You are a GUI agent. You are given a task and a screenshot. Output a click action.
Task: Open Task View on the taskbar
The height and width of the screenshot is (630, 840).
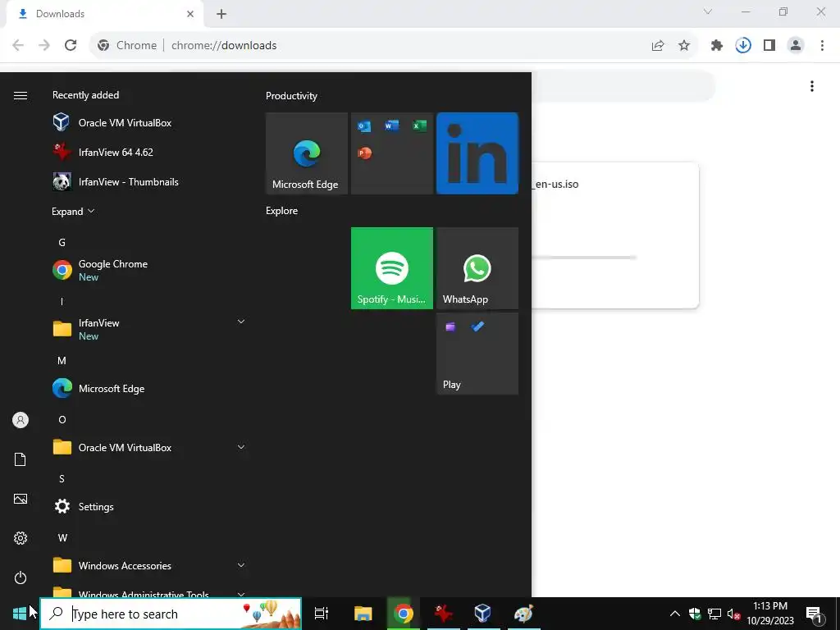coord(322,614)
